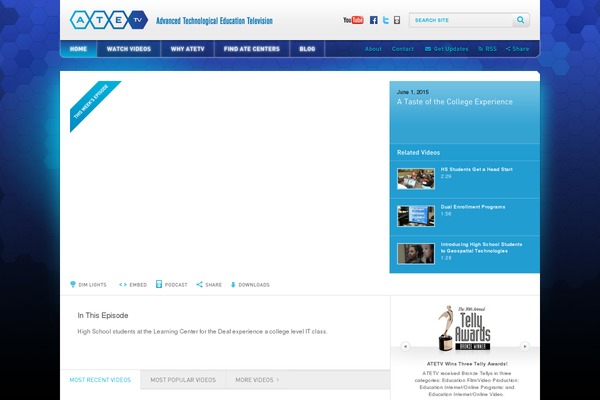Viewport: 600px width, 400px height.
Task: Open the Twitter bird icon
Action: click(x=386, y=20)
